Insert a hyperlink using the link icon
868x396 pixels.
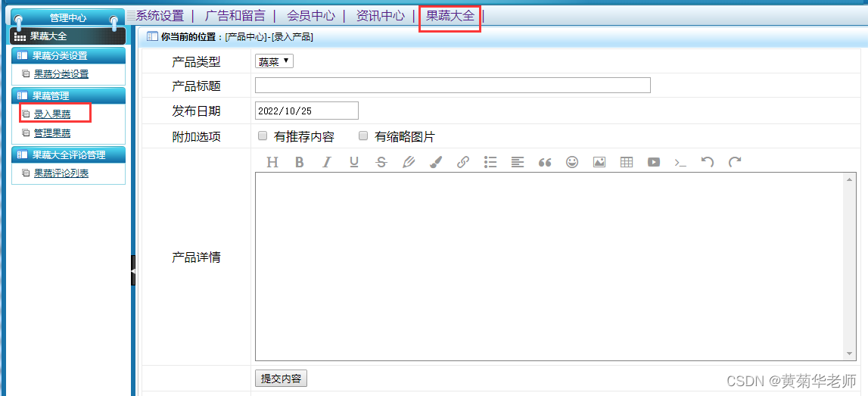click(x=463, y=162)
